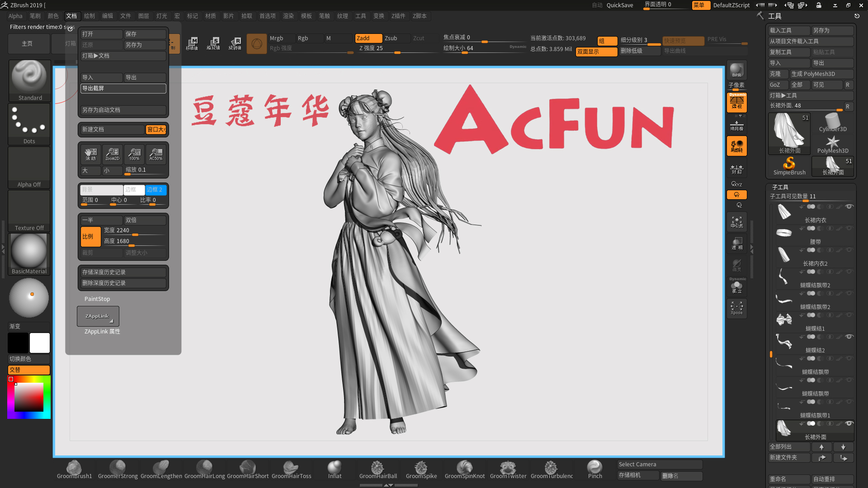Show the floor grid (地网格) icon
Viewport: 868px width, 488px height.
click(x=736, y=125)
